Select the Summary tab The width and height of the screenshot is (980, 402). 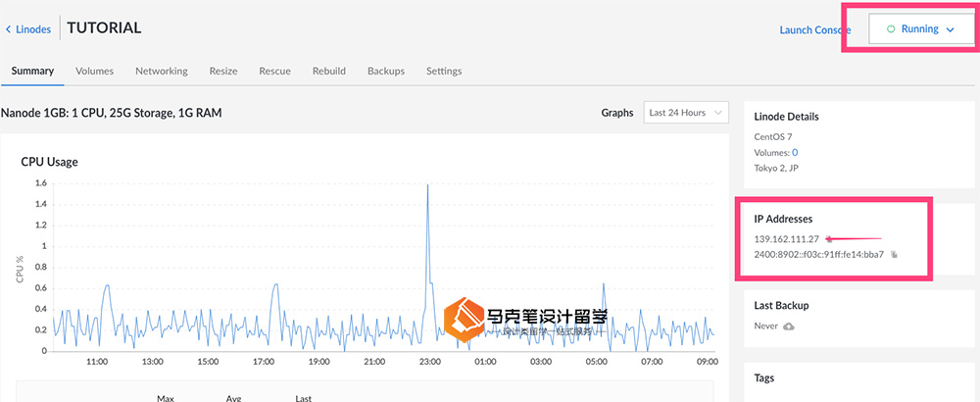coord(32,72)
